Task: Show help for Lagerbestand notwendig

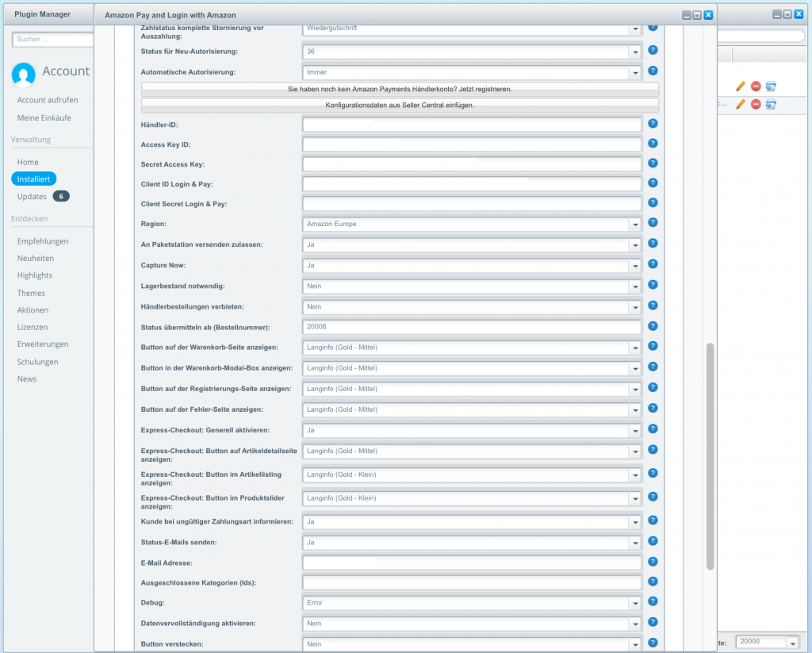Action: (653, 285)
